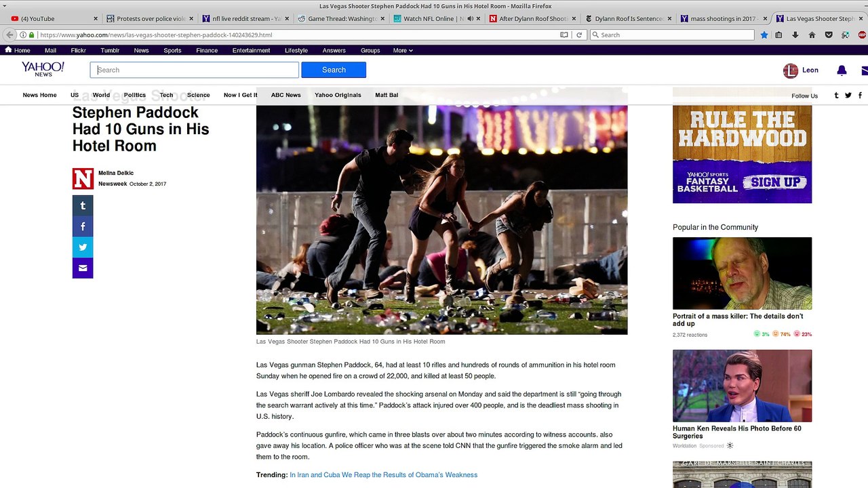Open trending Iran and Cuba article link
The height and width of the screenshot is (488, 868).
coord(384,474)
